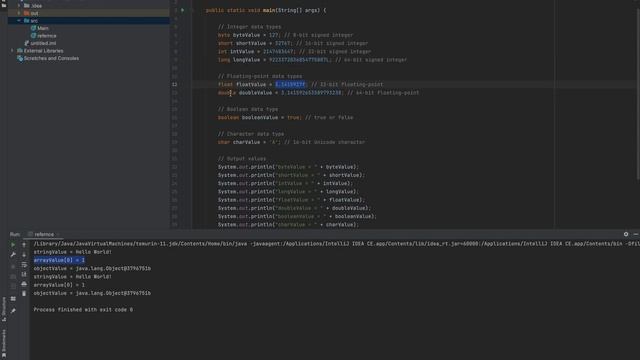The width and height of the screenshot is (640, 360).
Task: Click 'Process finished with exit code 0' text
Action: click(83, 310)
